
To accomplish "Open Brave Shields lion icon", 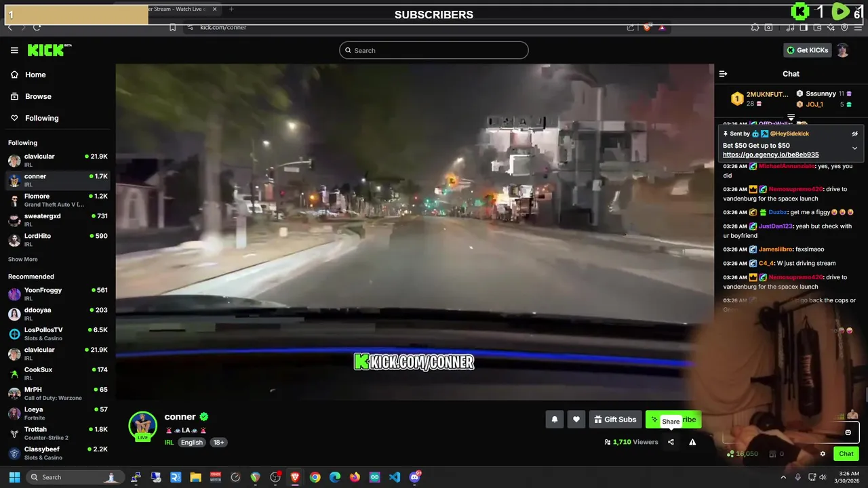I will 646,27.
